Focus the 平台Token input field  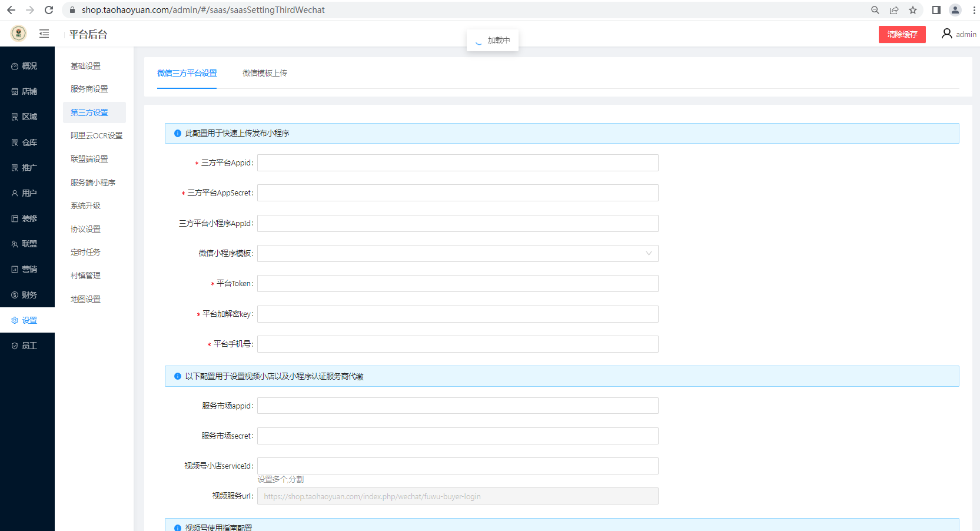[x=458, y=283]
